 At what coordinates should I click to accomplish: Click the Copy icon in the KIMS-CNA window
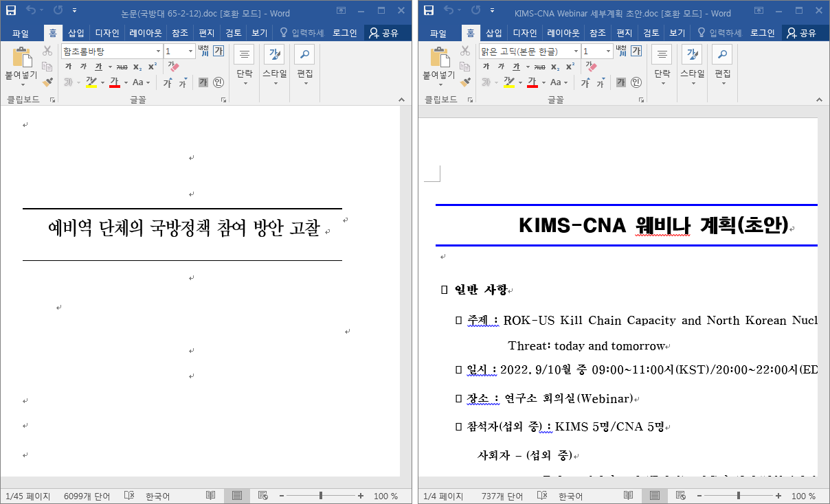point(465,67)
